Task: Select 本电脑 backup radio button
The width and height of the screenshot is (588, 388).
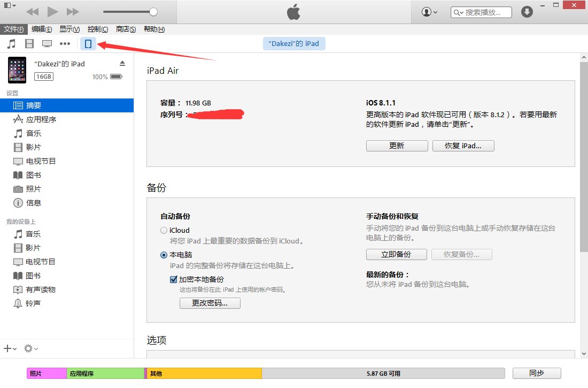Action: (x=164, y=255)
